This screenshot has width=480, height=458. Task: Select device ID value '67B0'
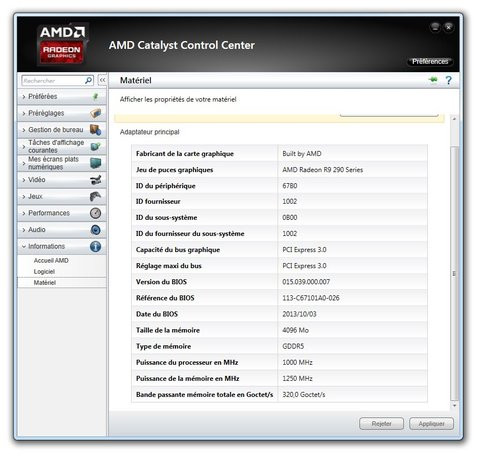tap(290, 186)
